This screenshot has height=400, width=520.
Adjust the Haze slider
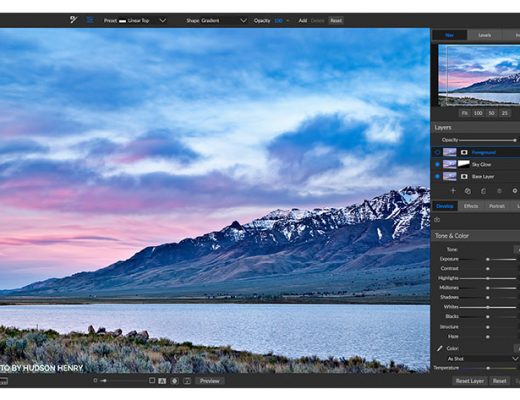(488, 337)
